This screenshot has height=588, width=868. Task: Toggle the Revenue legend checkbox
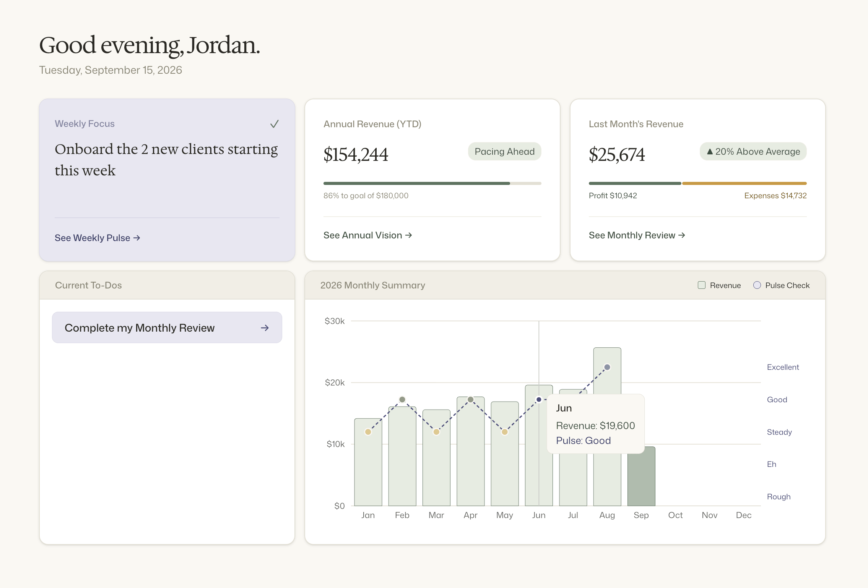[x=701, y=285]
